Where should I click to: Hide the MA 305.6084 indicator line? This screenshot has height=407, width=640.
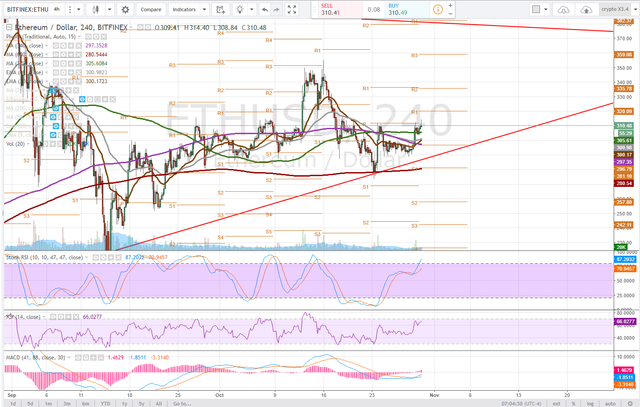click(56, 64)
